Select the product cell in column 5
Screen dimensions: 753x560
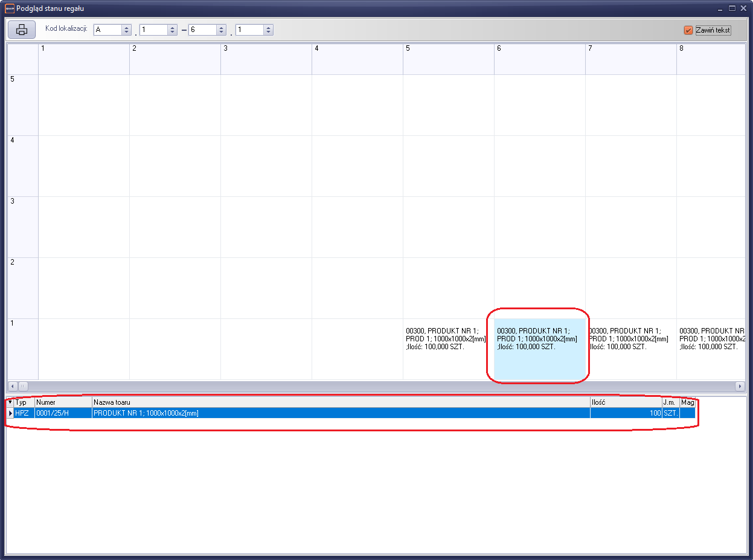tap(448, 348)
